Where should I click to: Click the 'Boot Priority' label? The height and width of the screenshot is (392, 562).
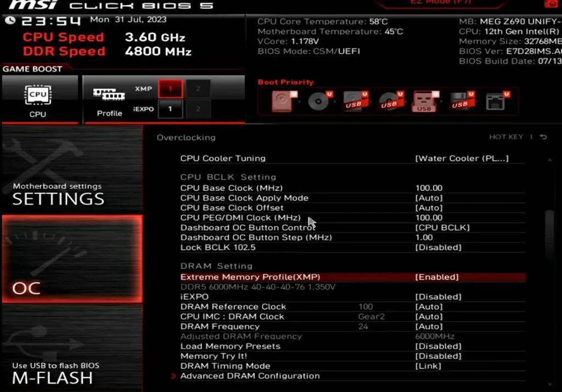tap(285, 82)
